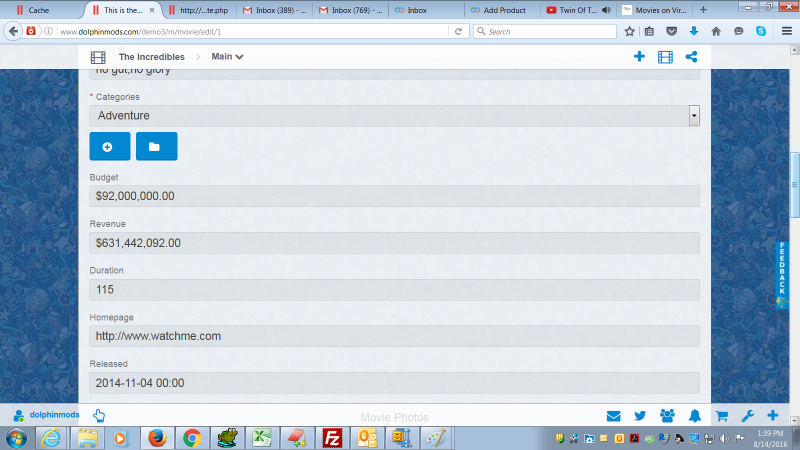Open the mail envelope icon in bottom bar
The height and width of the screenshot is (450, 800).
click(614, 416)
